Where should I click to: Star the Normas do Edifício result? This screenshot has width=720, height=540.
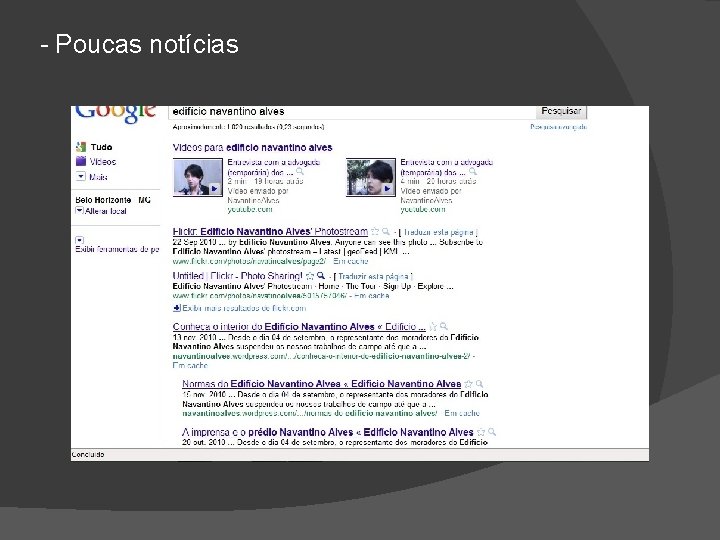tap(468, 384)
